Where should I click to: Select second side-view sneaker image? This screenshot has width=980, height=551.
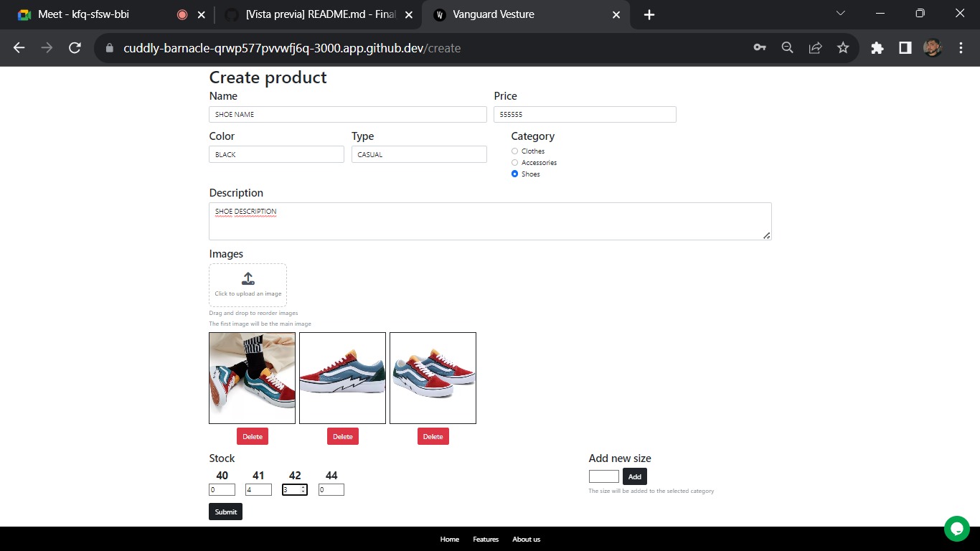coord(342,378)
